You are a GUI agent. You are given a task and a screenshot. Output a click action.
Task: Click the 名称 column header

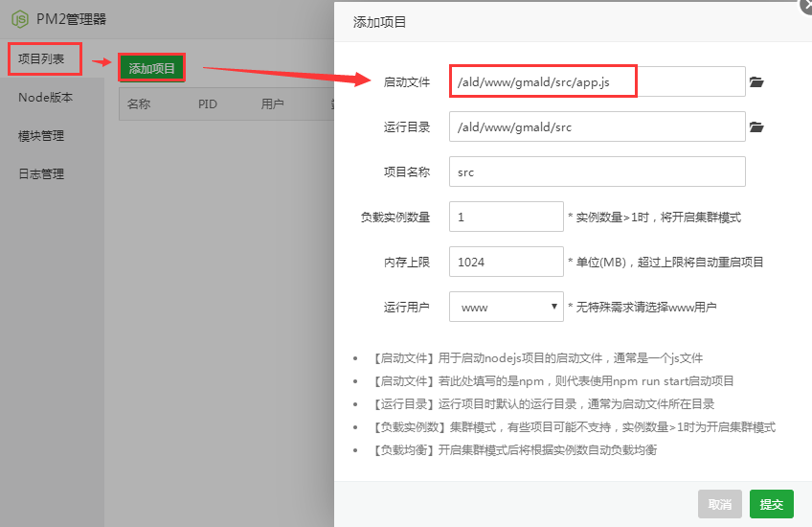click(139, 103)
